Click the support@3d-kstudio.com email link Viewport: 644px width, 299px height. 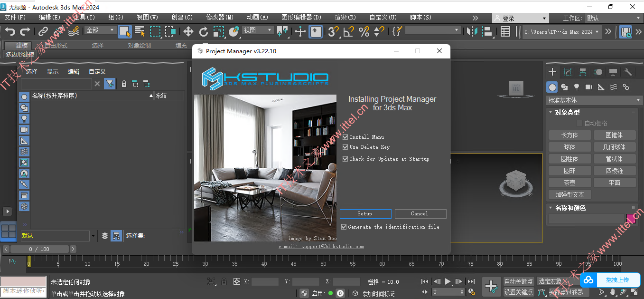pos(321,246)
